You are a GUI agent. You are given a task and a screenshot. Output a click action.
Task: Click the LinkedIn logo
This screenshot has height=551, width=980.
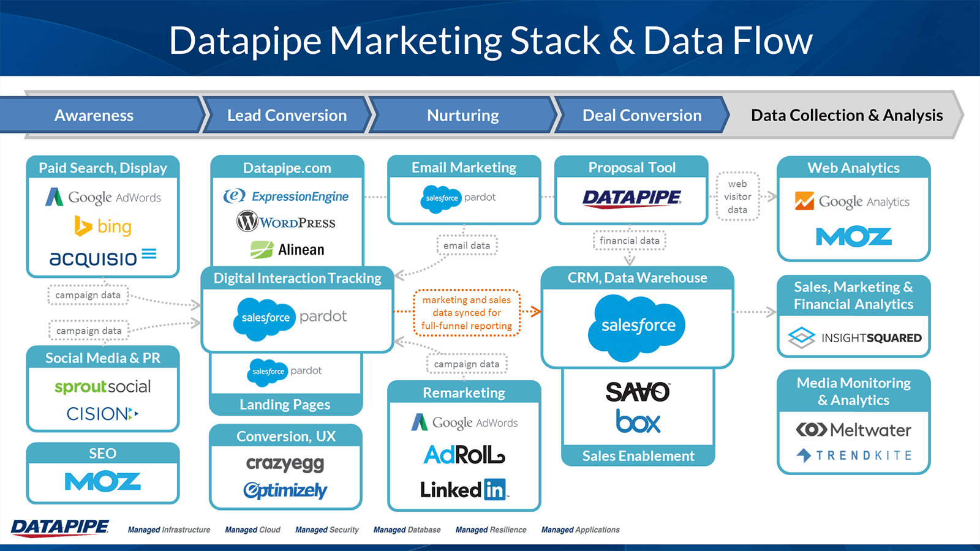coord(464,489)
